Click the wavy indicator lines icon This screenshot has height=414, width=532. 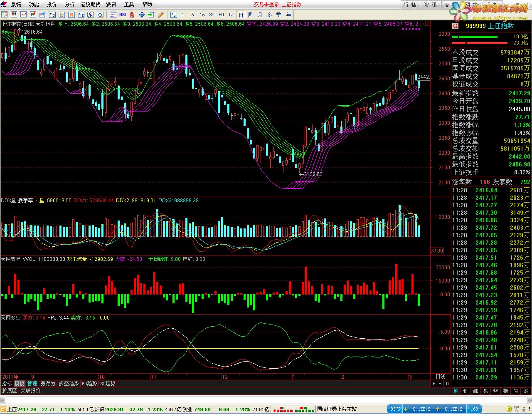coord(113,15)
